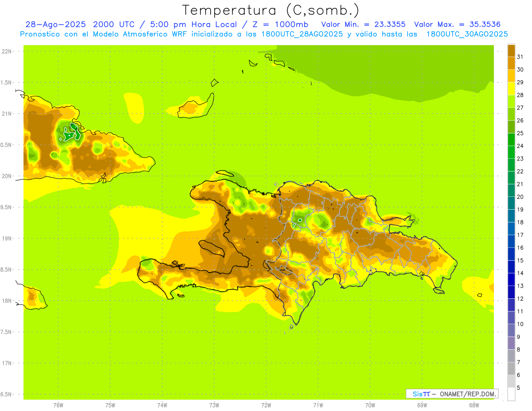Click the "1800UTC_30AGO2025" valid-until time

pos(467,34)
